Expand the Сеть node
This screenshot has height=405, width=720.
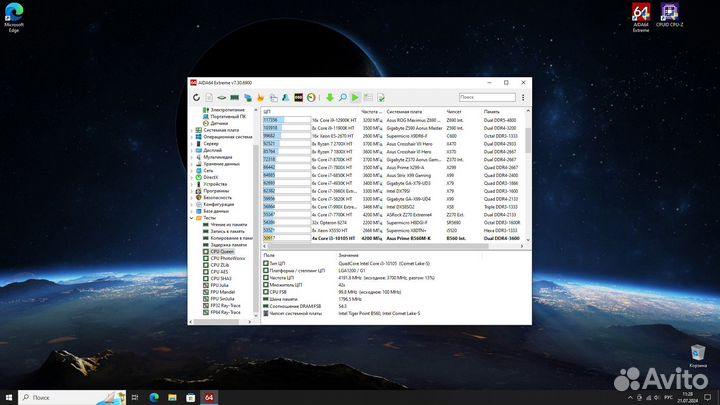point(191,171)
